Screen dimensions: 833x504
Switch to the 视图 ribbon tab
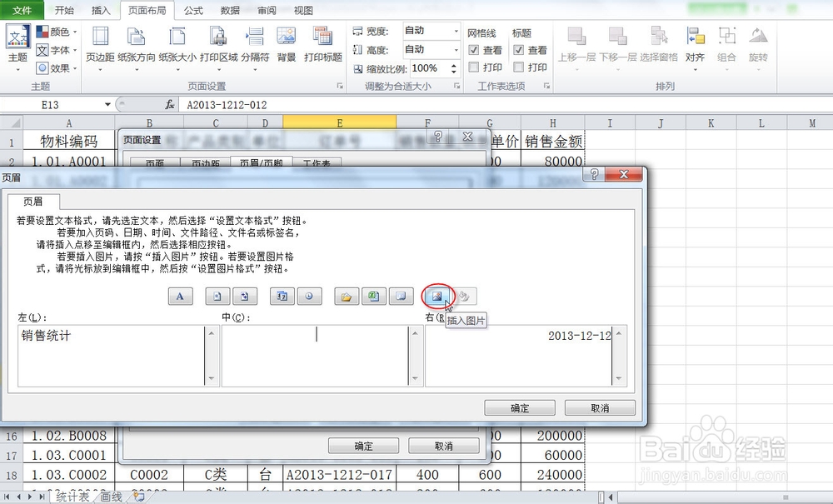point(303,10)
